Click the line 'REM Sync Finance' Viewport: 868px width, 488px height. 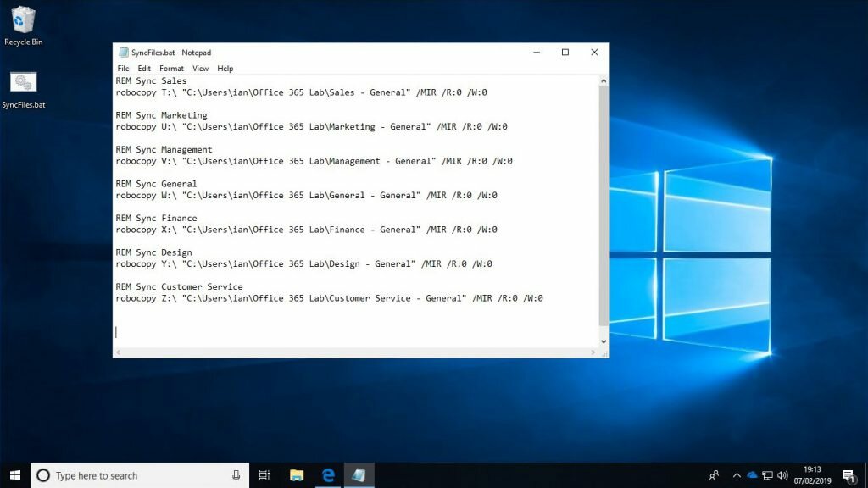pos(156,218)
